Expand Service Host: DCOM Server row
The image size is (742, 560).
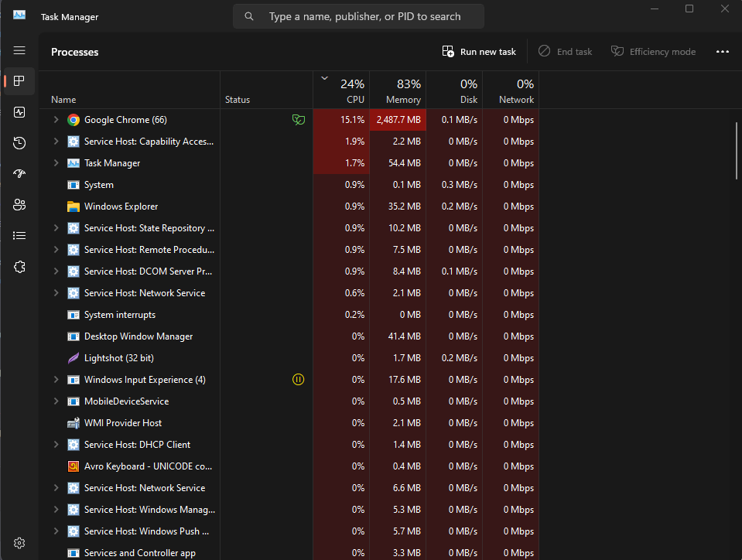pyautogui.click(x=56, y=271)
